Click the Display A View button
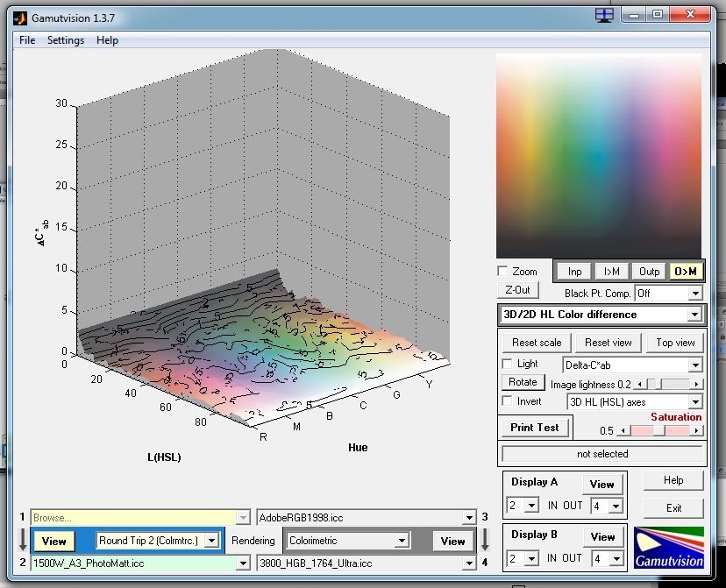 point(601,484)
